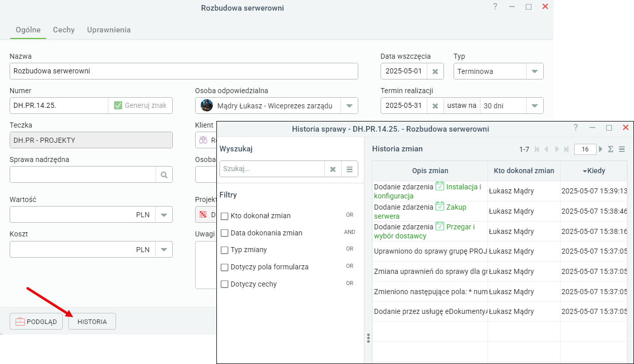This screenshot has width=634, height=364.
Task: Switch to the Uprawnienia tab
Action: 109,30
